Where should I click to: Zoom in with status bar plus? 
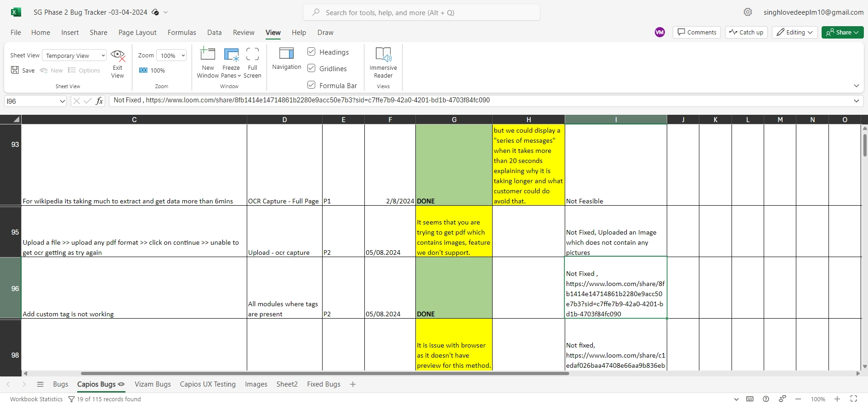tap(837, 399)
